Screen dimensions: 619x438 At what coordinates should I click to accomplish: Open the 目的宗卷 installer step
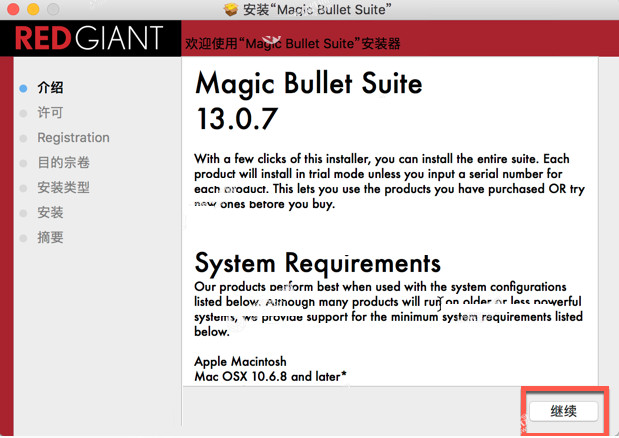63,163
